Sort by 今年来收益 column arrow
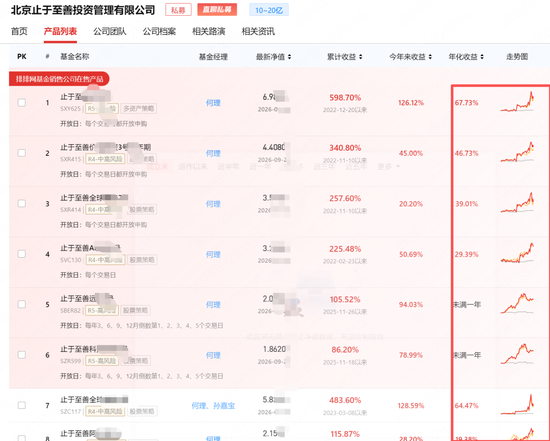The image size is (550, 441). 430,57
